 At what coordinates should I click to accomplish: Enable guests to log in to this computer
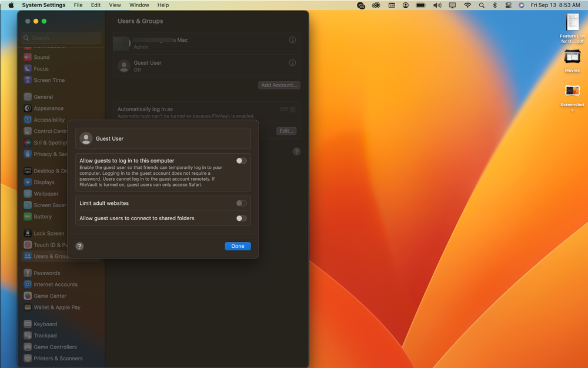tap(240, 160)
